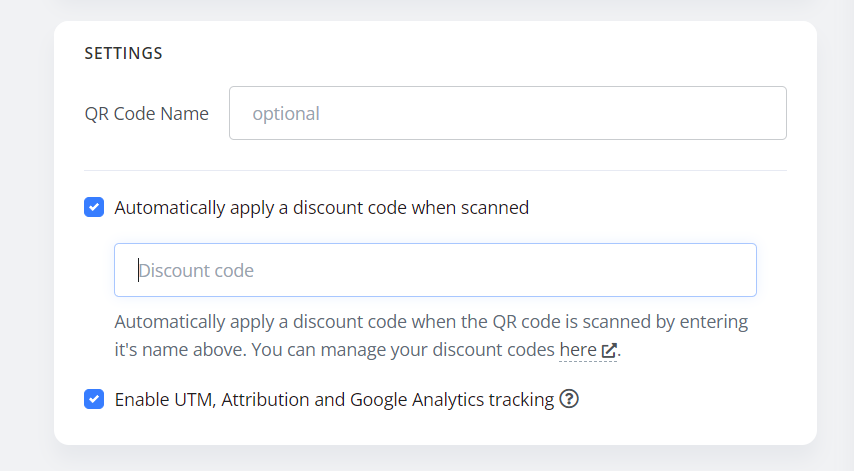This screenshot has height=471, width=854.
Task: Open the external link icon after "here"
Action: [609, 350]
